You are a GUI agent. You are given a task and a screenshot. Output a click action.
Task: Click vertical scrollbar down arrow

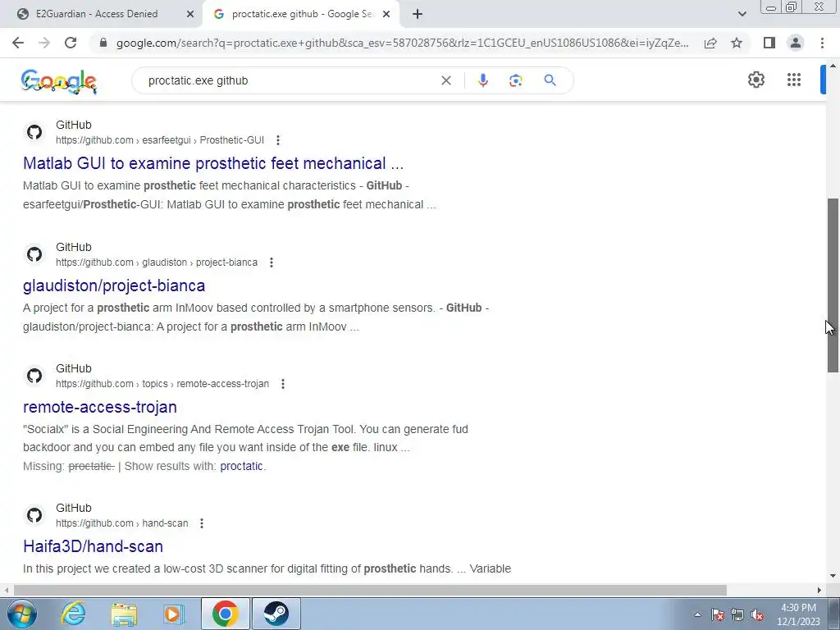[833, 577]
